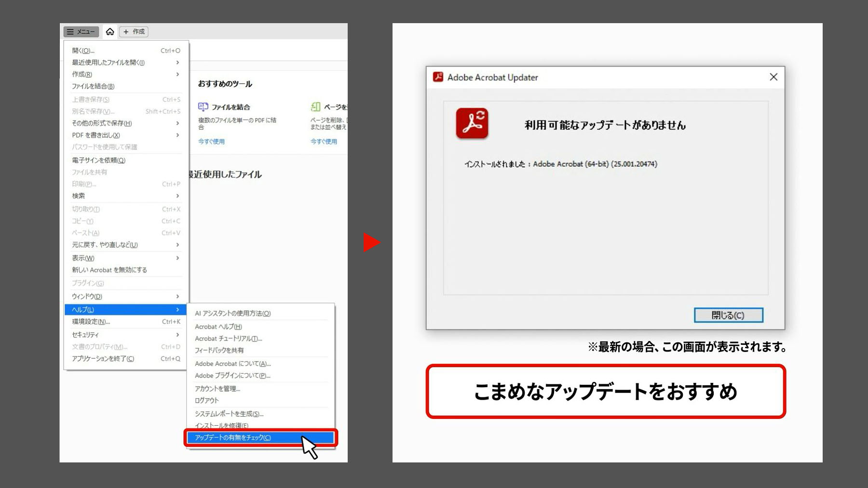Click the large Acrobat logo in Updater dialog
This screenshot has height=488, width=868.
point(472,123)
